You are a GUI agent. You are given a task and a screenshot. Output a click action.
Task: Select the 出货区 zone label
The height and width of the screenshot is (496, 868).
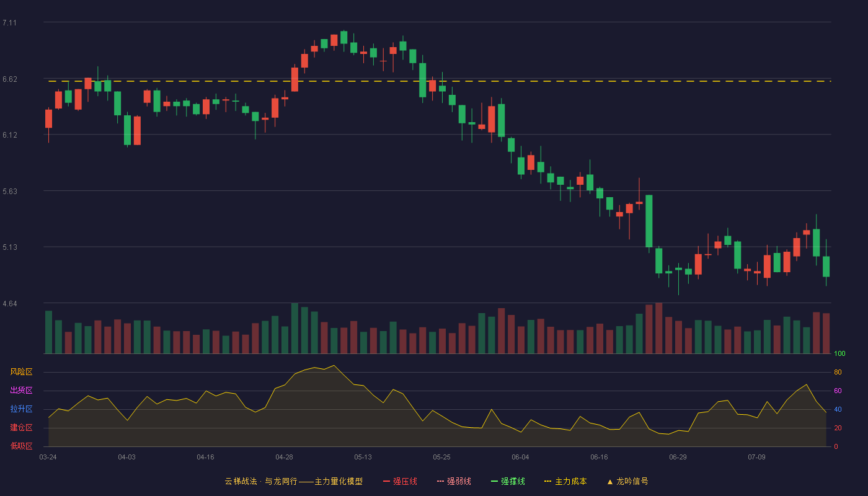[x=21, y=391]
